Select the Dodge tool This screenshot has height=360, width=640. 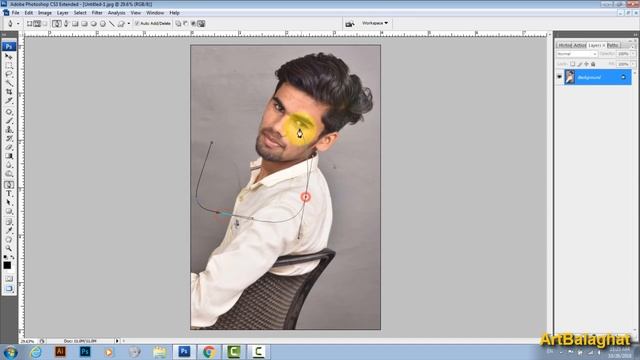pos(8,174)
